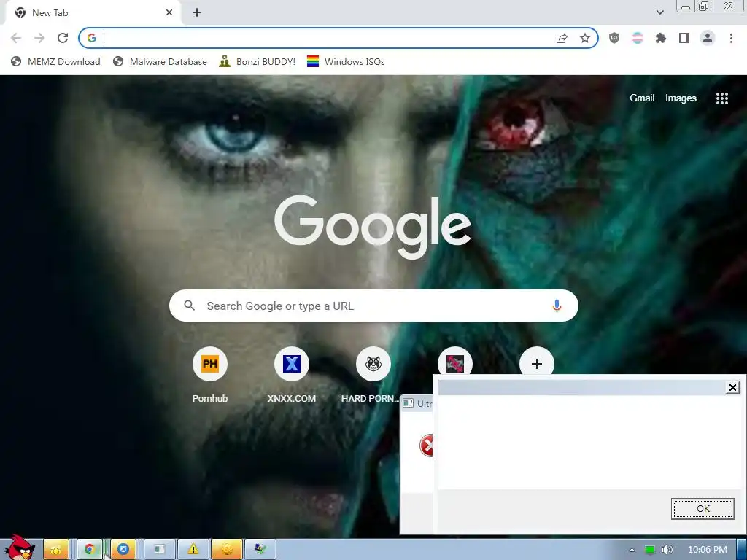Close the New Tab tab
The height and width of the screenshot is (560, 747).
pos(169,13)
